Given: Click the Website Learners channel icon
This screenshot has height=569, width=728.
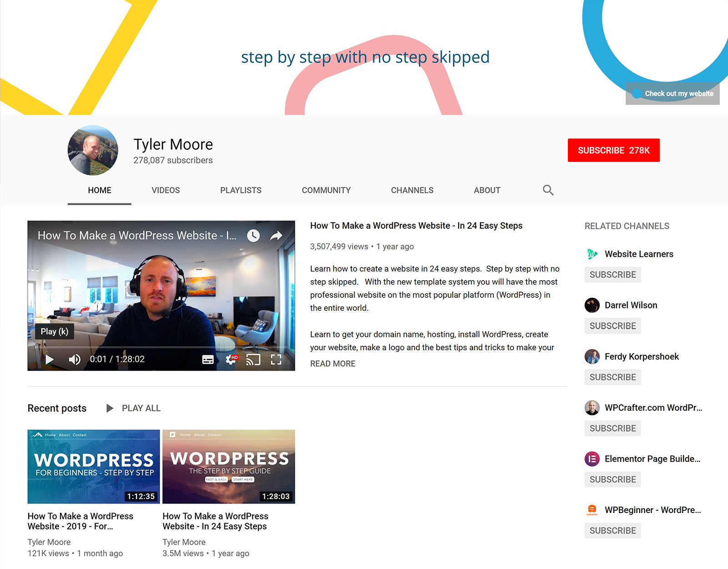Looking at the screenshot, I should coord(592,254).
